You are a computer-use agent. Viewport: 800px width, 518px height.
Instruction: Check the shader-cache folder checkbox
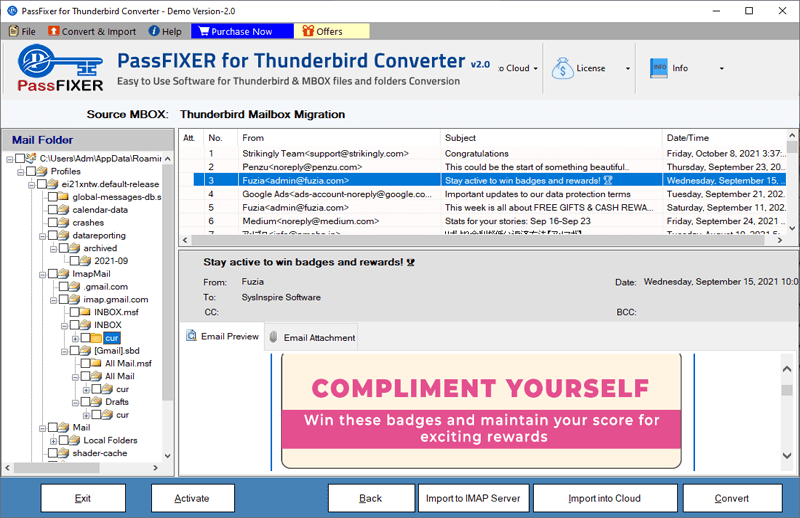(x=53, y=453)
